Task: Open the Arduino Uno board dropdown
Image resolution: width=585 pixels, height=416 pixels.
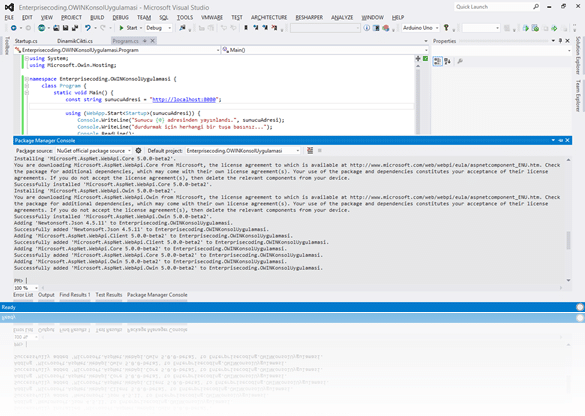Action: [420, 28]
